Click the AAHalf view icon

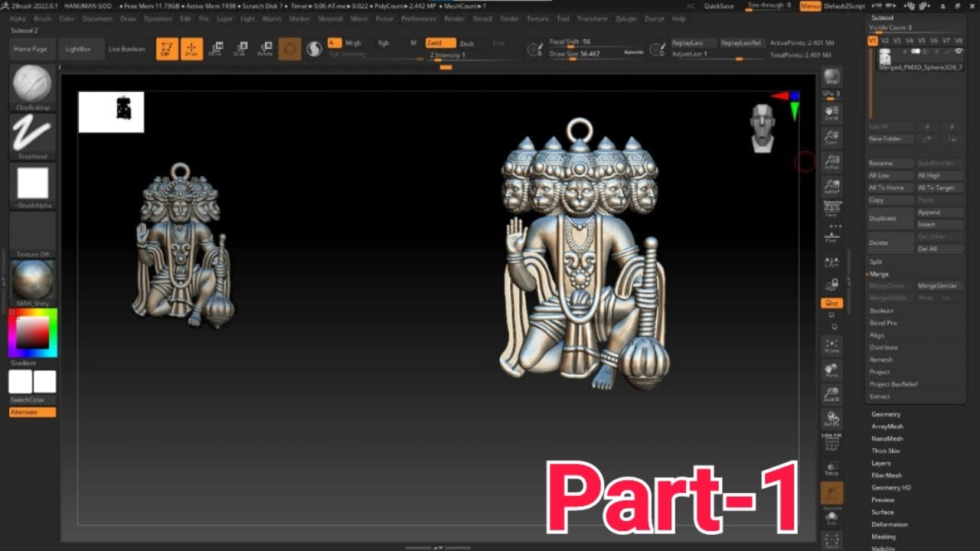[831, 187]
